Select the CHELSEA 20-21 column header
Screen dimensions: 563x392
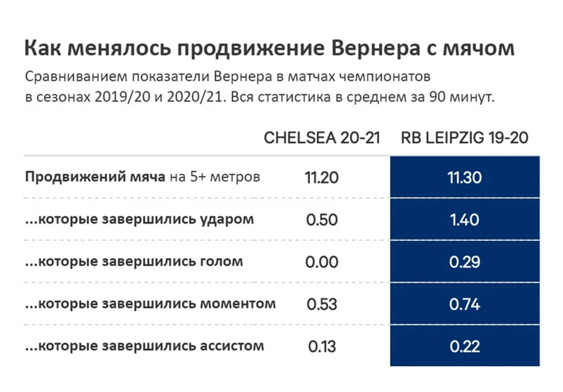(x=322, y=138)
